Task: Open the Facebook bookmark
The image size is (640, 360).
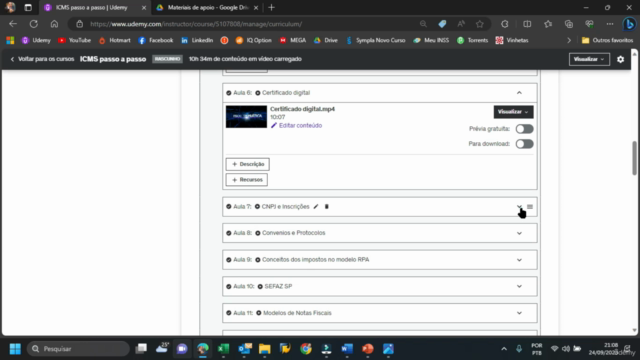Action: click(156, 40)
